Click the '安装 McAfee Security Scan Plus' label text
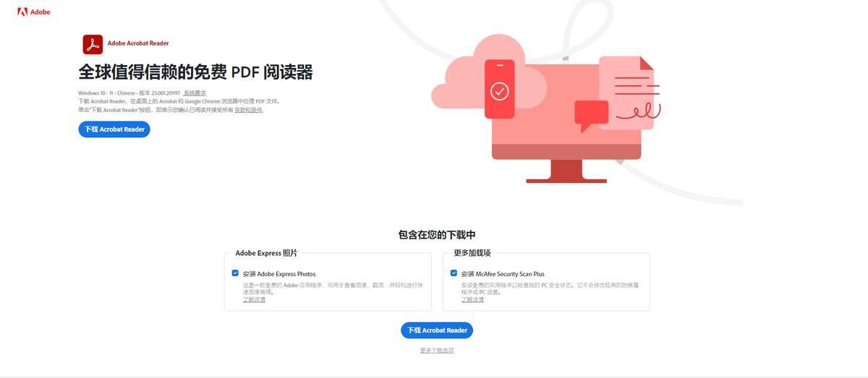The height and width of the screenshot is (378, 868). point(503,274)
